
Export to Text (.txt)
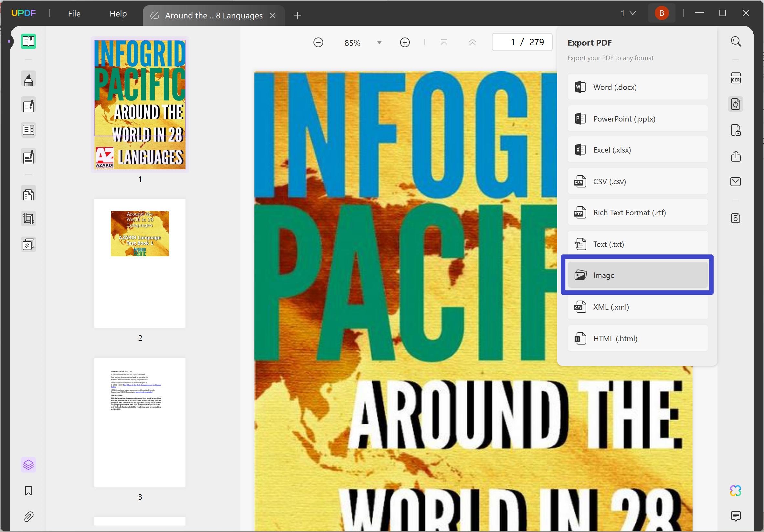638,244
